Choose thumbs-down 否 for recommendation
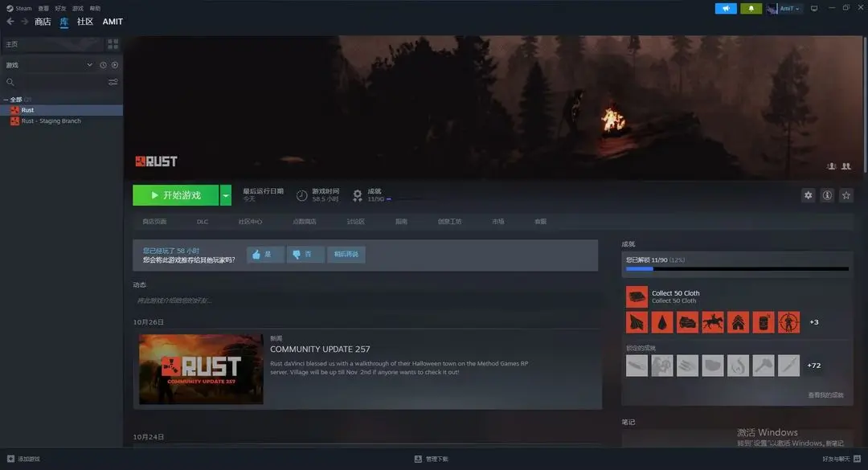Screen dimensions: 868x470 305,255
